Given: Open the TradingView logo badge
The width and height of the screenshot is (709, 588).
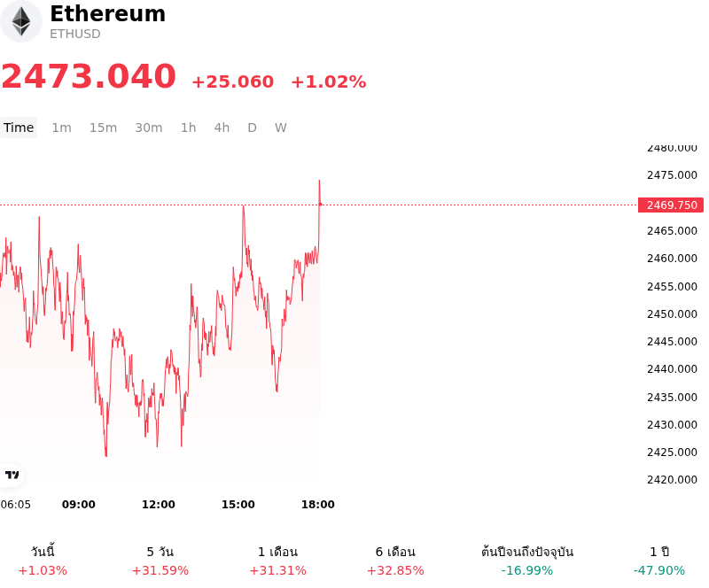Looking at the screenshot, I should coord(12,475).
